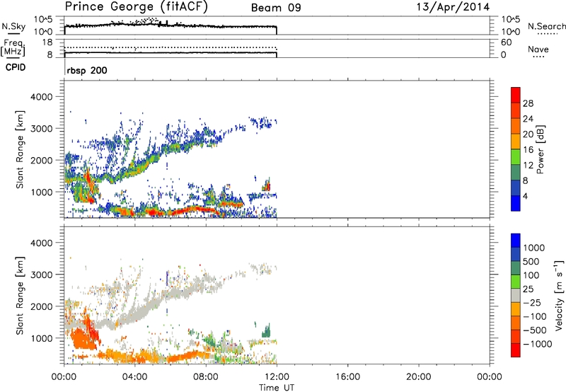Click the 'Power [dB]' color bar title
Viewport: 566px width, 392px height.
541,149
